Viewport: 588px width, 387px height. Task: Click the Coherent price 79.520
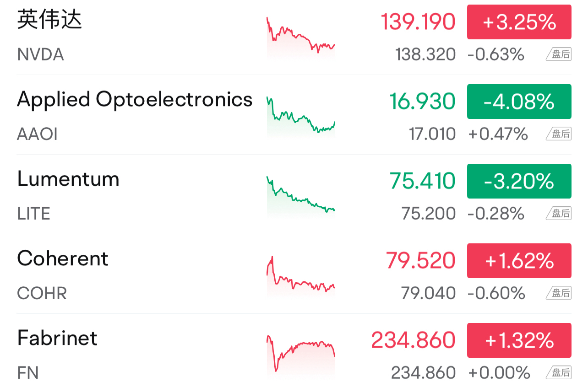(420, 261)
